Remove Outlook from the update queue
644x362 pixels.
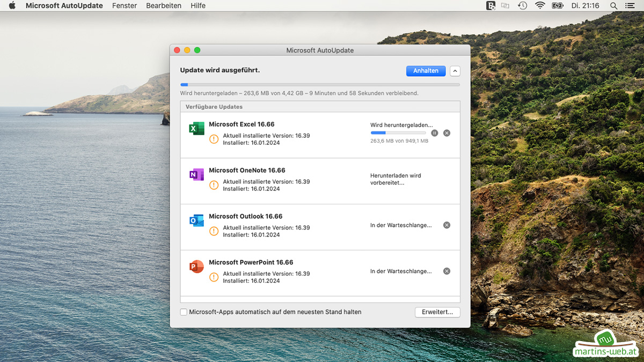pyautogui.click(x=447, y=225)
